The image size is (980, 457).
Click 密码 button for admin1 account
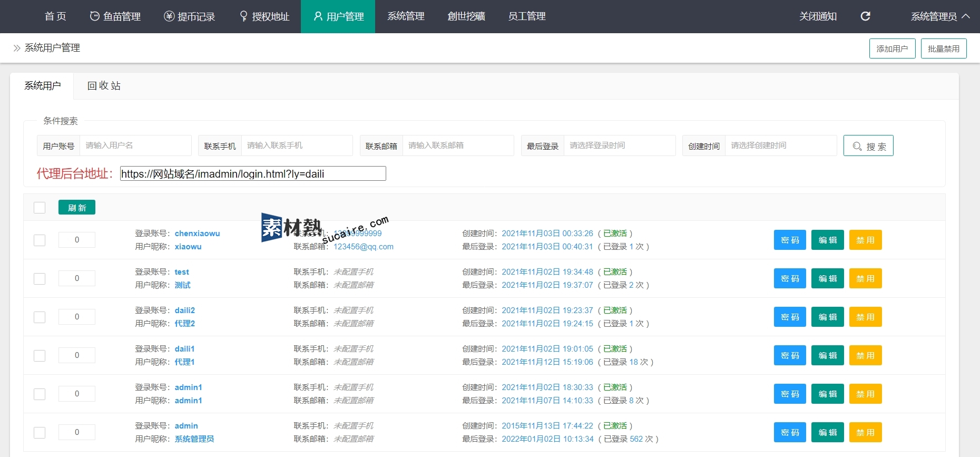(790, 394)
